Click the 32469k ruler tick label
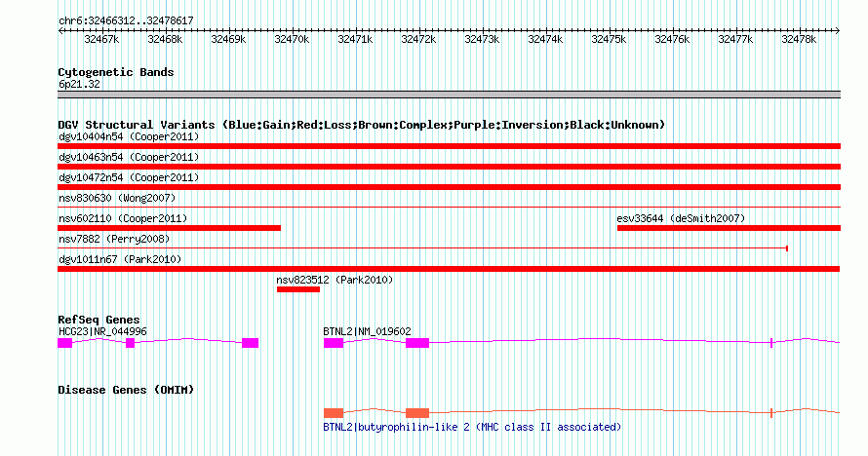The height and width of the screenshot is (456, 868). (228, 39)
